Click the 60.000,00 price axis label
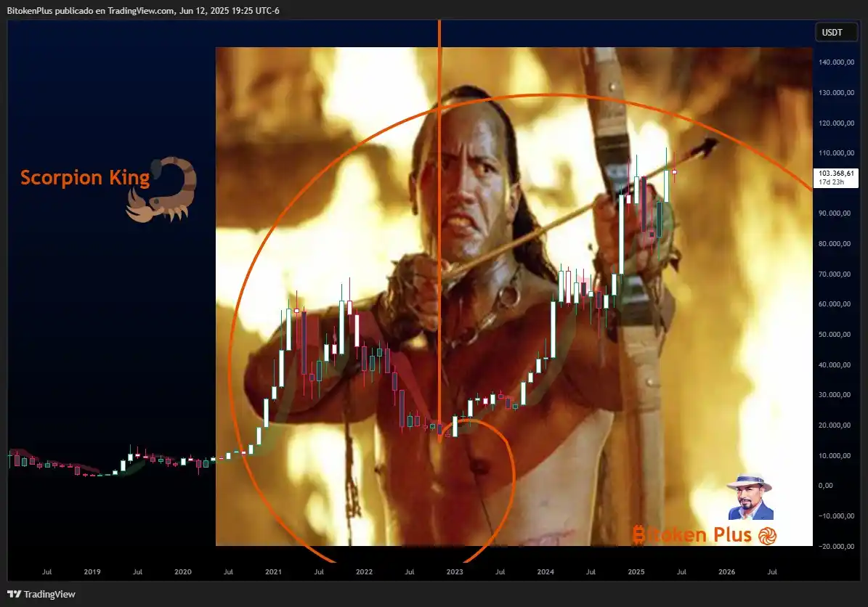 click(x=835, y=303)
